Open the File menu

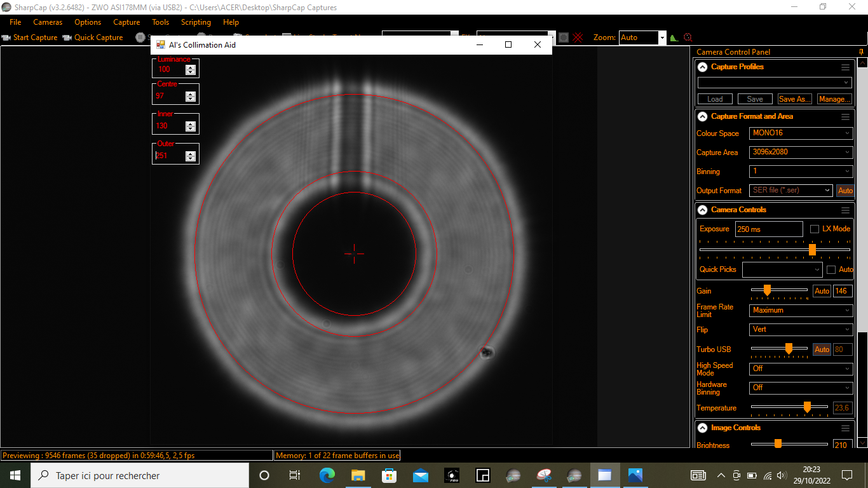15,22
